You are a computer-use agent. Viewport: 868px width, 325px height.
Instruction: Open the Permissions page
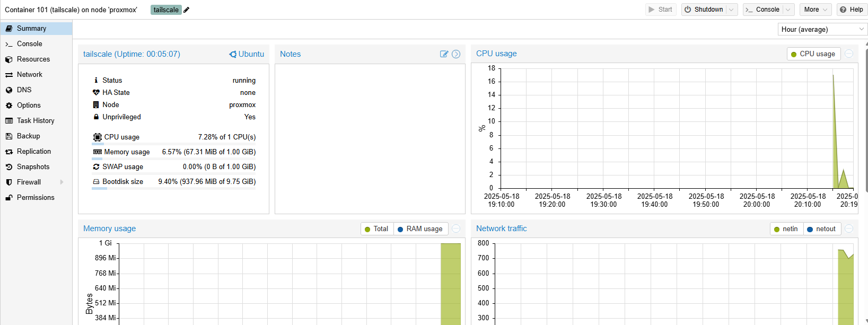pos(36,198)
